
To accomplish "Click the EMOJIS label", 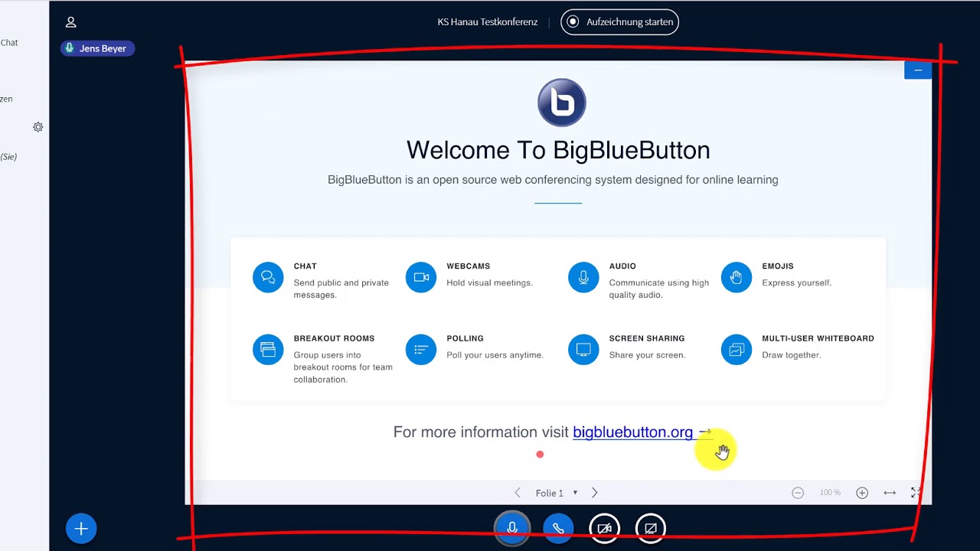I will coord(778,266).
